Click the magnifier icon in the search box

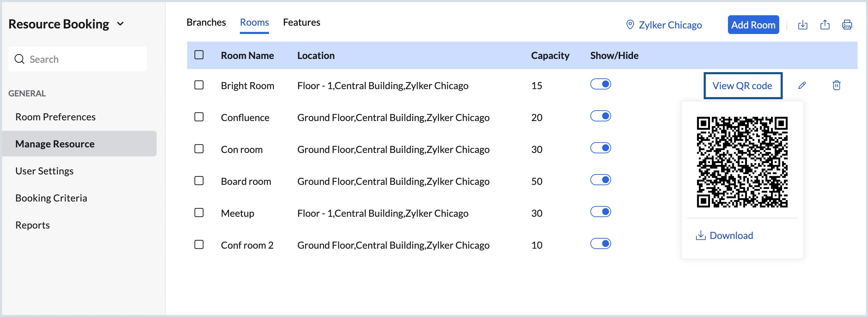click(19, 59)
